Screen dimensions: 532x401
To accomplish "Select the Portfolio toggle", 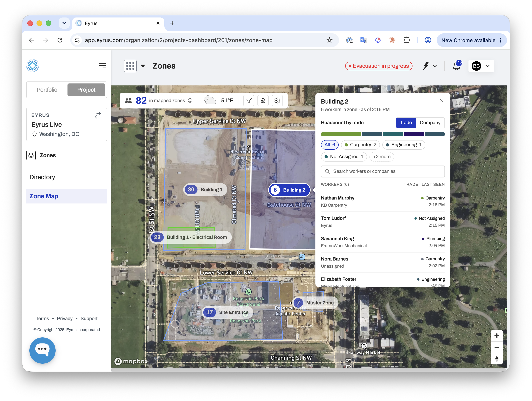I will tap(47, 90).
